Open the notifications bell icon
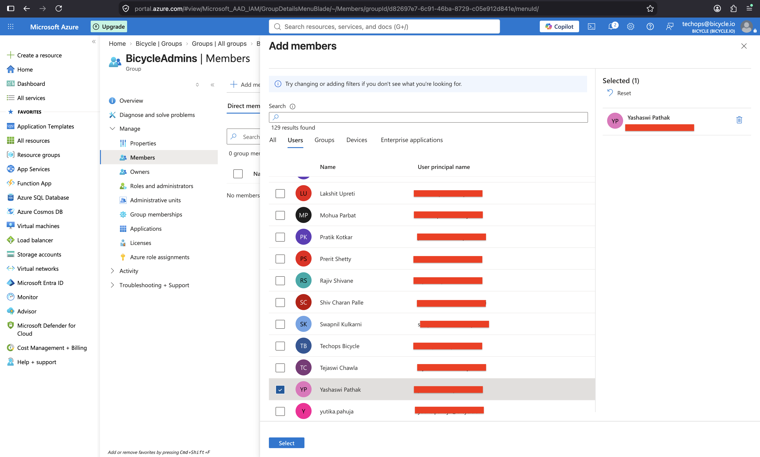This screenshot has height=457, width=760. pos(612,27)
